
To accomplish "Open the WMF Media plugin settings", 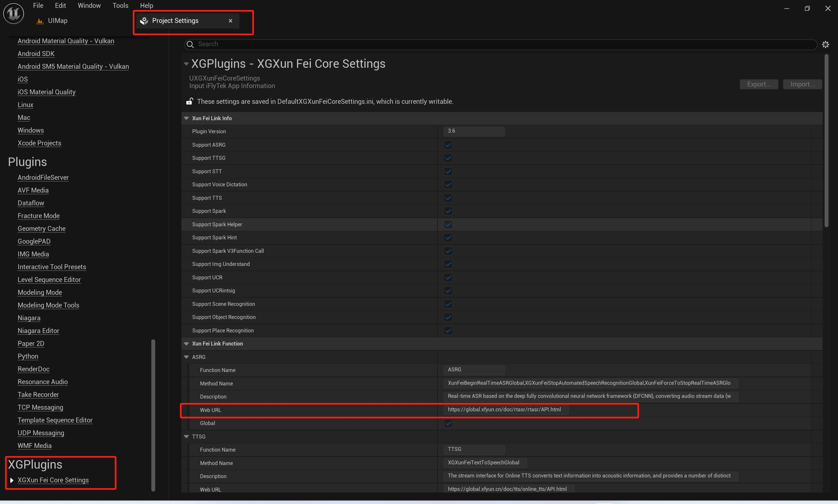I will pyautogui.click(x=35, y=446).
